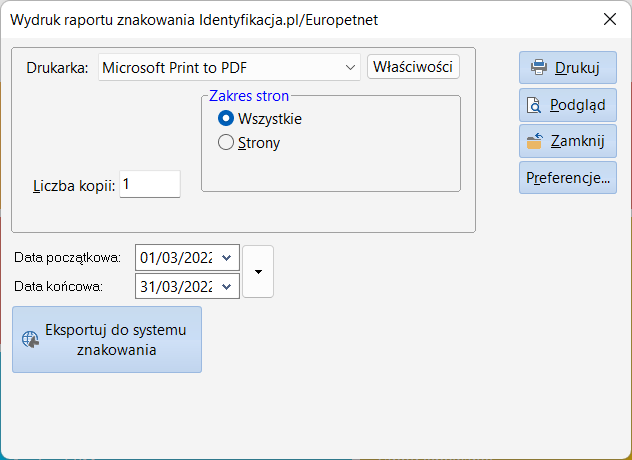This screenshot has width=632, height=460.
Task: Click the Data początkowa: label
Action: (67, 258)
